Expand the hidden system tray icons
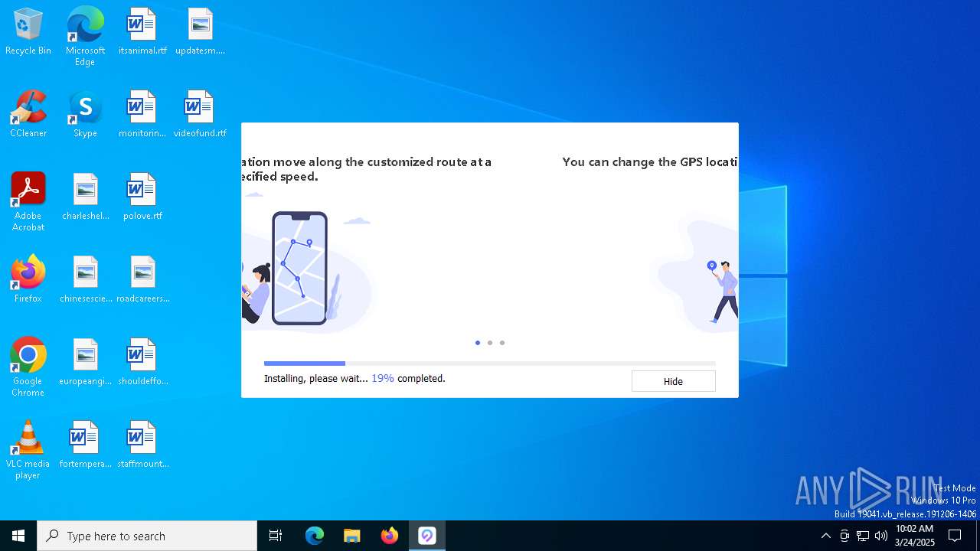 coord(825,536)
